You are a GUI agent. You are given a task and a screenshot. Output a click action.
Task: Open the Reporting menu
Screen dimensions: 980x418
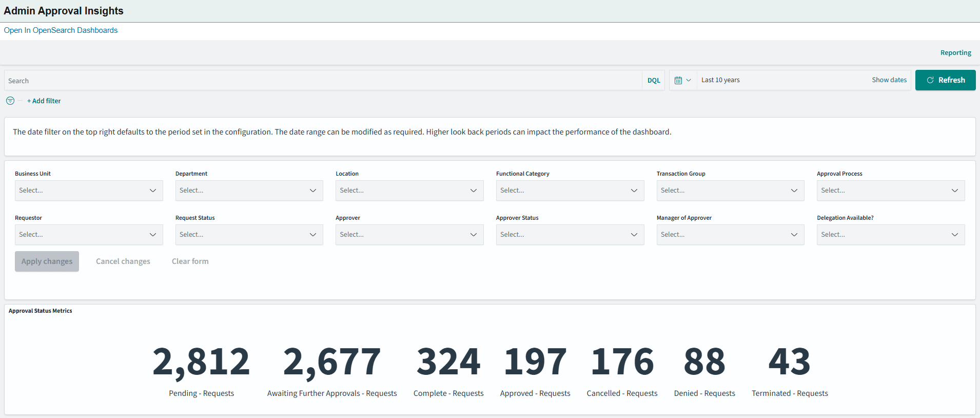click(955, 53)
